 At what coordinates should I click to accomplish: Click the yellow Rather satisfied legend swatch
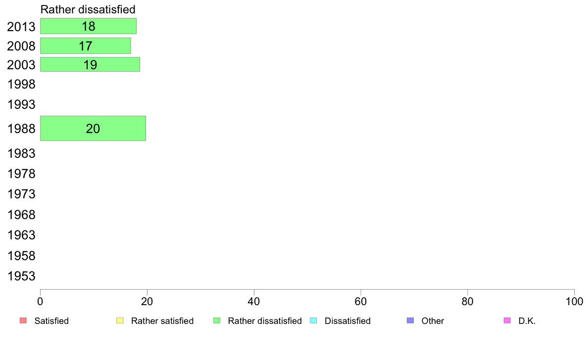tap(120, 320)
